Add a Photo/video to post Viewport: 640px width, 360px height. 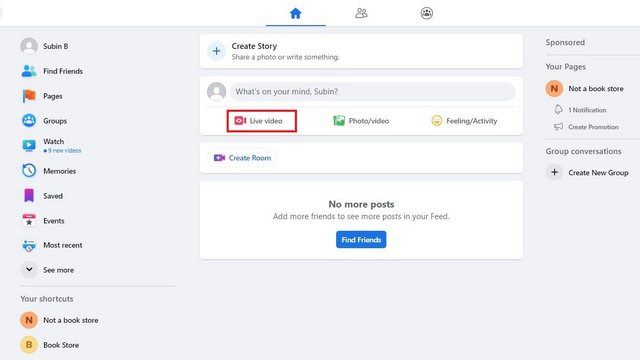pyautogui.click(x=361, y=121)
